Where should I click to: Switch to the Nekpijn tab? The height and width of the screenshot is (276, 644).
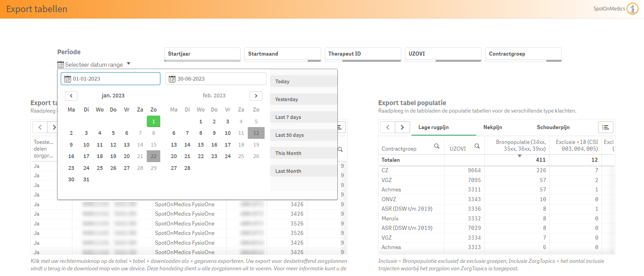[x=493, y=127]
